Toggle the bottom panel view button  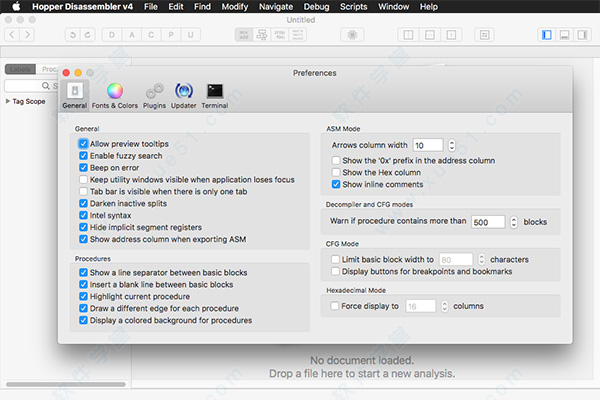(x=564, y=34)
